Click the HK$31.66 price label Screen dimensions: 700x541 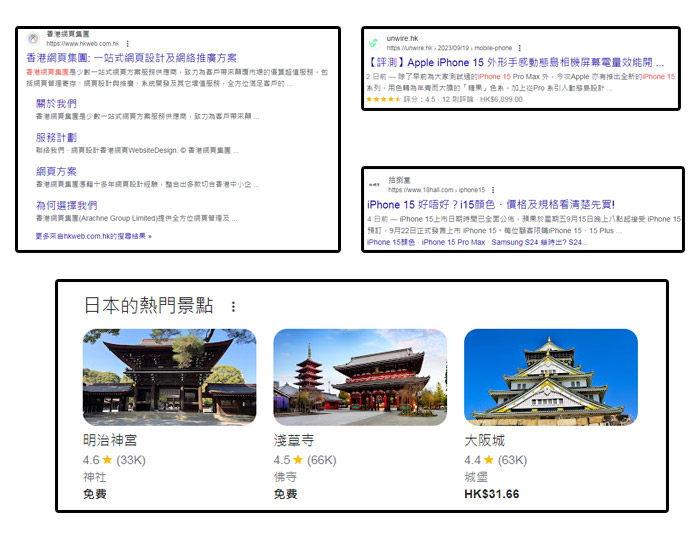[492, 494]
